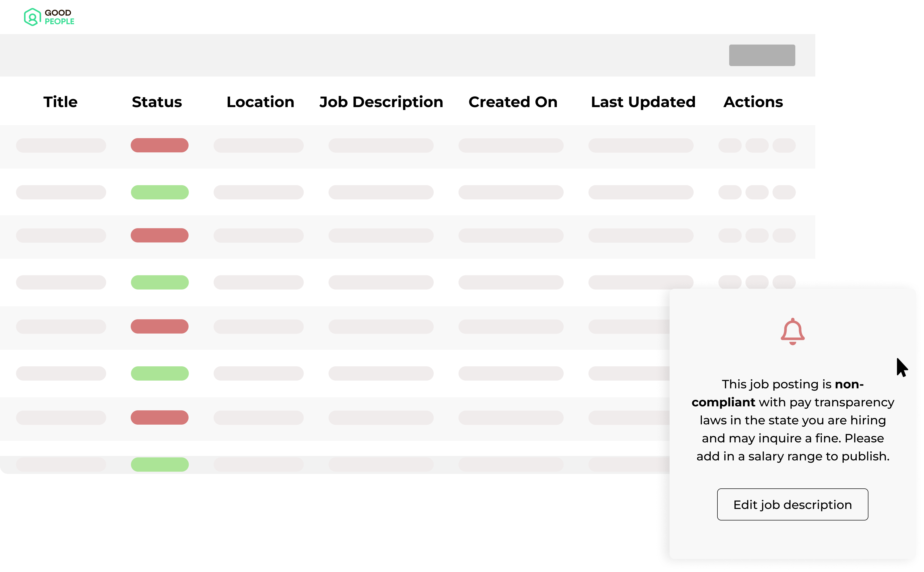This screenshot has width=924, height=572.
Task: Click last action icon in third row
Action: [784, 235]
